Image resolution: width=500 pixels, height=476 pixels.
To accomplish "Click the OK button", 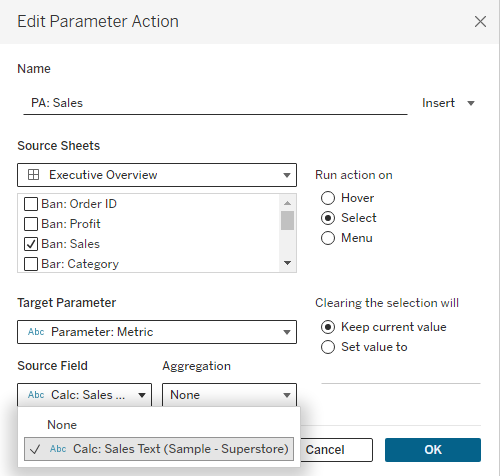I will (433, 450).
